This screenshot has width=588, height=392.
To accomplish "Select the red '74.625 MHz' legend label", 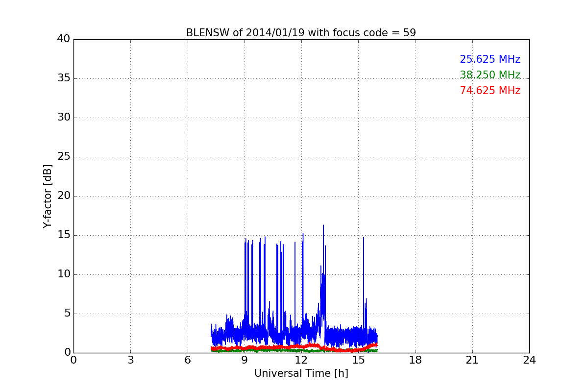I will [x=490, y=91].
